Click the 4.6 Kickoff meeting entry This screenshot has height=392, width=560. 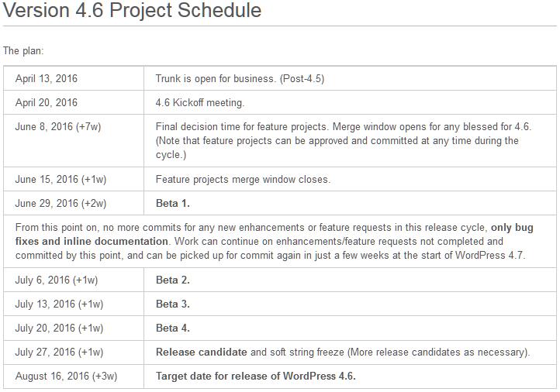[200, 103]
